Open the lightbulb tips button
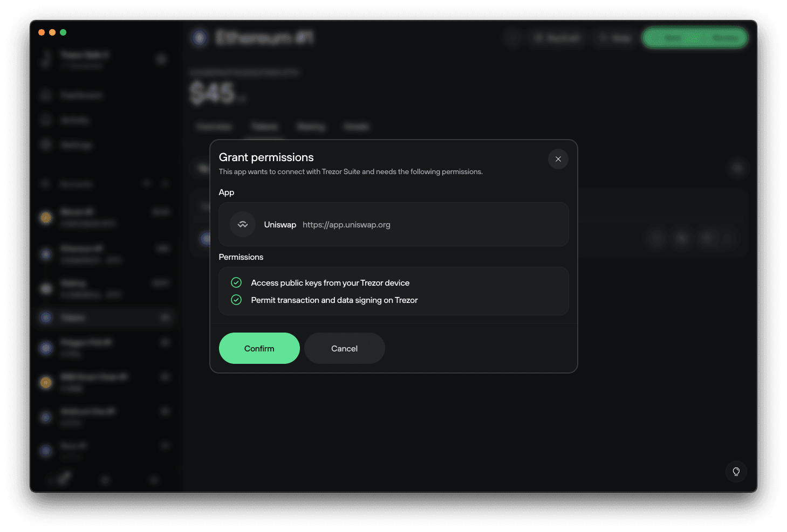Screen dimensions: 787x532 pyautogui.click(x=736, y=472)
